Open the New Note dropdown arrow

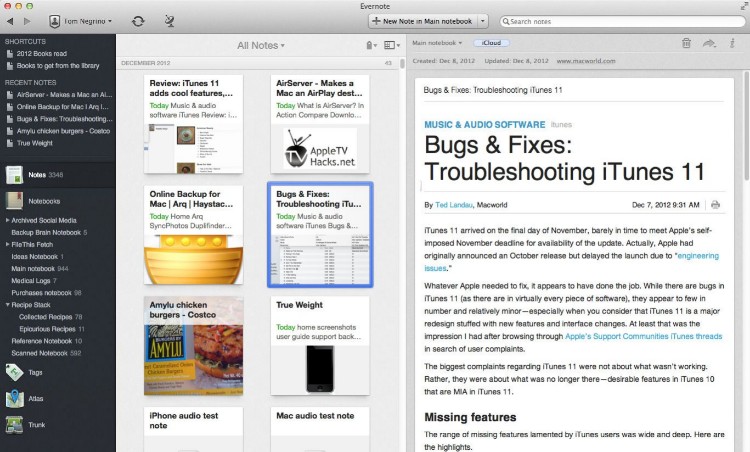[483, 22]
